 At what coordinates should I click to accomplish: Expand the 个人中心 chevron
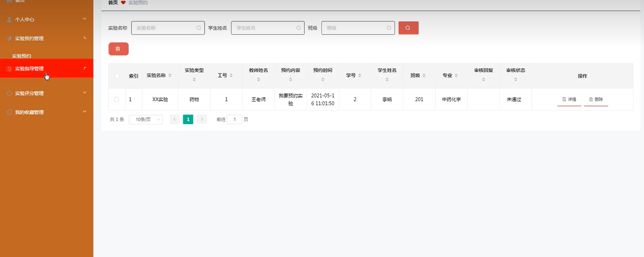(x=85, y=19)
